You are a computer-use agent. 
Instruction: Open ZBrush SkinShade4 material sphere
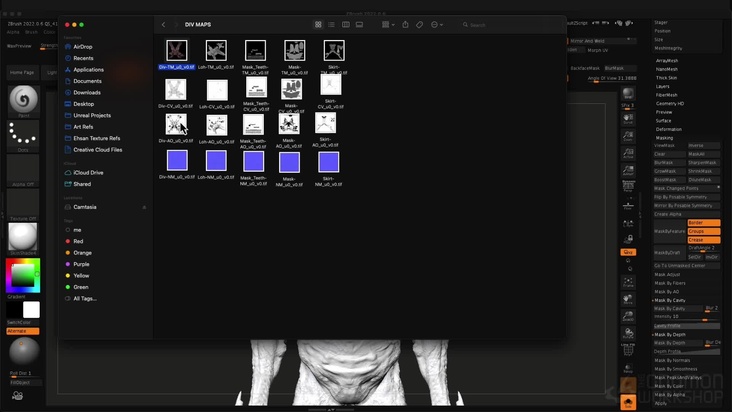coord(23,237)
